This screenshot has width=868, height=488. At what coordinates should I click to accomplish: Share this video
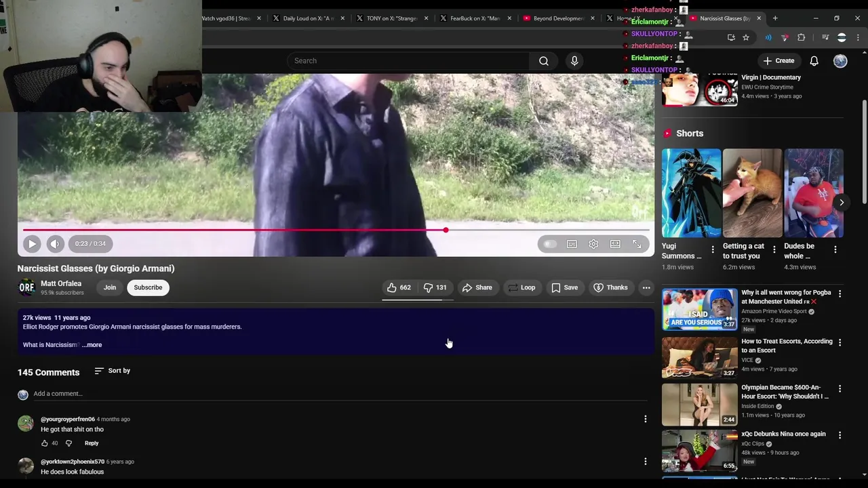tap(477, 287)
